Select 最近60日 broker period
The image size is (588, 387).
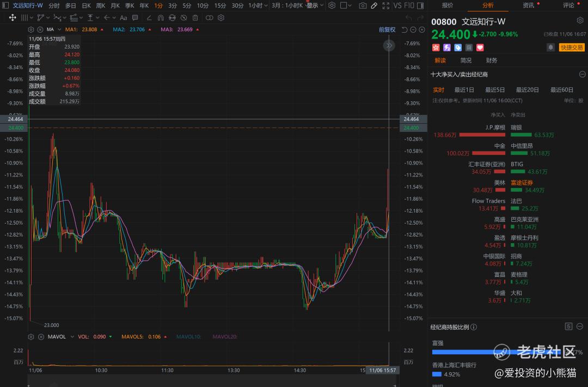(561, 90)
